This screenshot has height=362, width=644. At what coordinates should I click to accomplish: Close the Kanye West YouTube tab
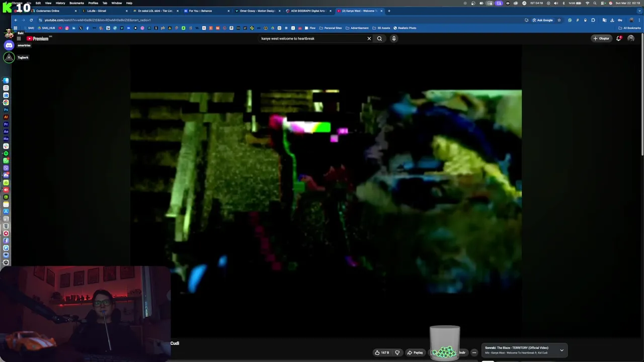pyautogui.click(x=382, y=11)
